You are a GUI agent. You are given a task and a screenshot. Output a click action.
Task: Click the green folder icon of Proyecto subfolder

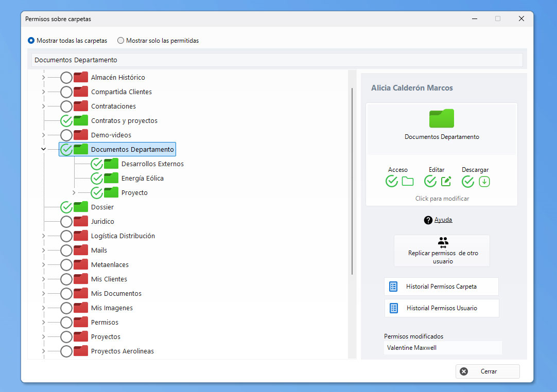click(x=111, y=192)
